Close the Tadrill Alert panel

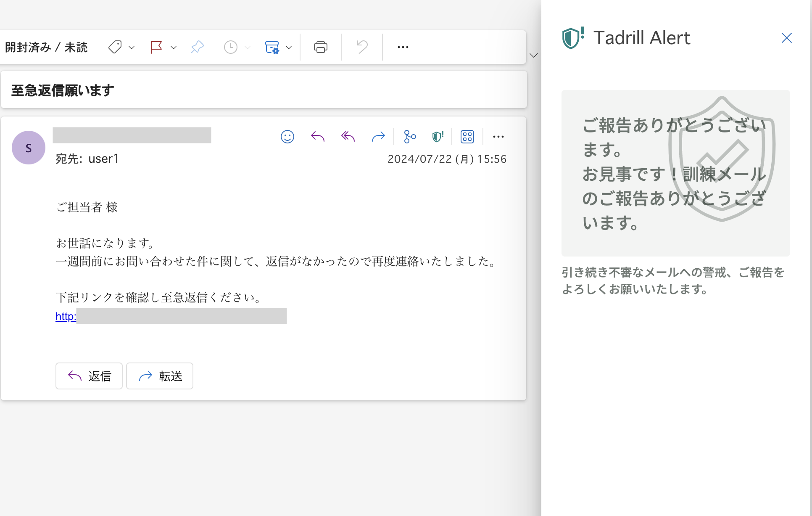pos(787,38)
